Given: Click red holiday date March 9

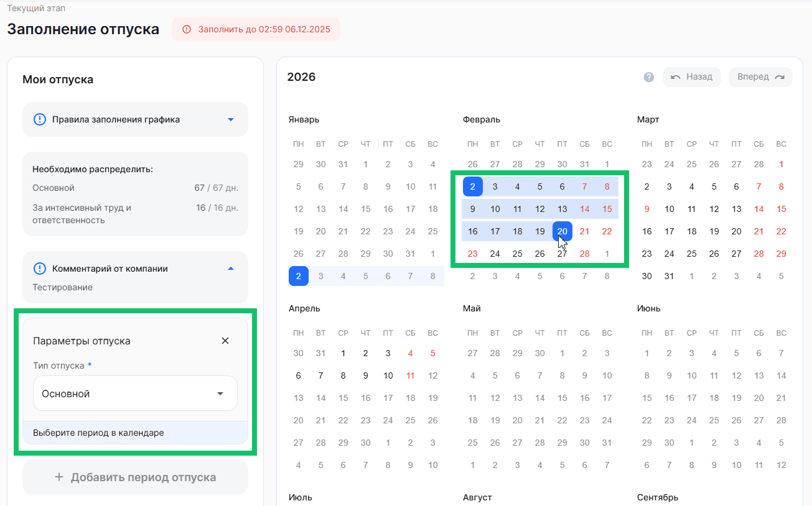Looking at the screenshot, I should [x=647, y=209].
